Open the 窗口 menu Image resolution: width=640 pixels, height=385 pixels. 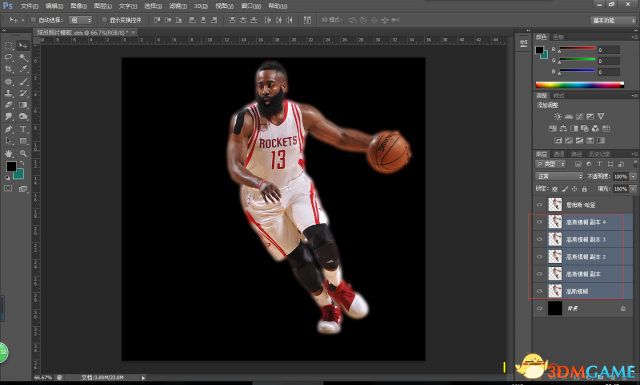click(251, 6)
